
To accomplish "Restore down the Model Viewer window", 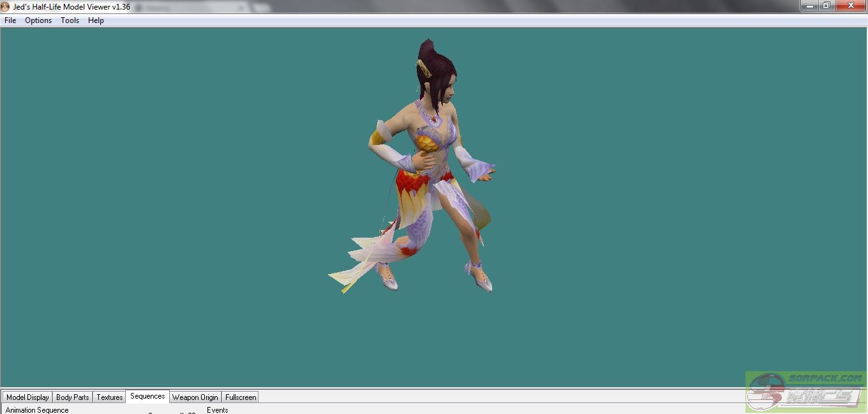I will 827,6.
